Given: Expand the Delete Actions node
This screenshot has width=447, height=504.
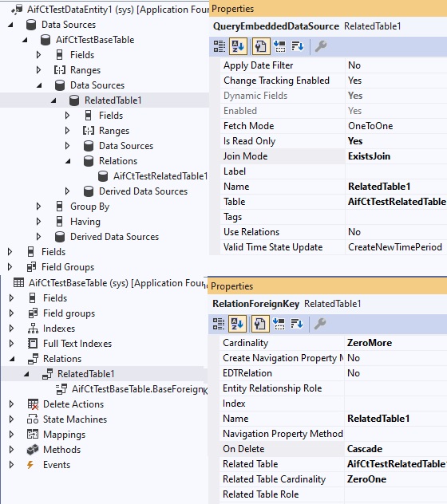Looking at the screenshot, I should coord(12,404).
